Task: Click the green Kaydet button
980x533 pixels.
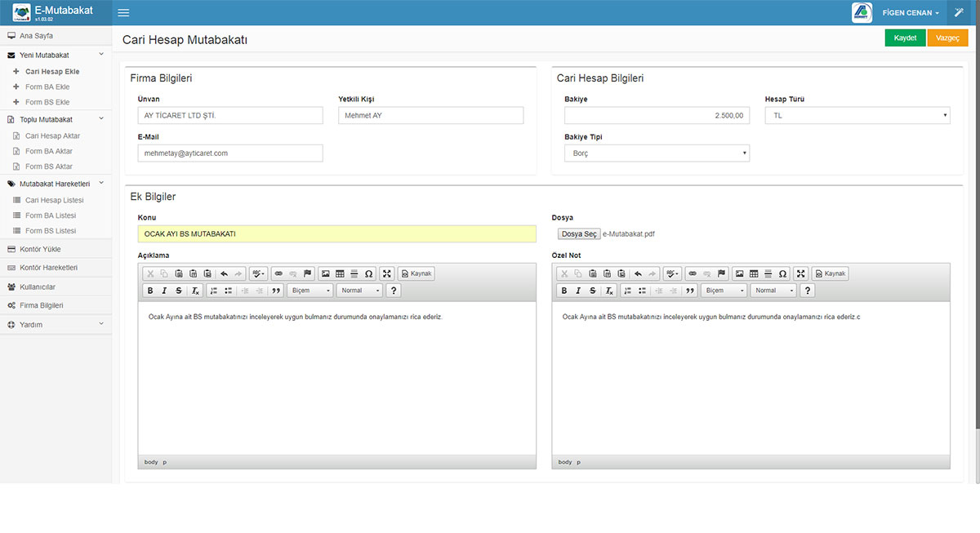Action: [x=905, y=38]
